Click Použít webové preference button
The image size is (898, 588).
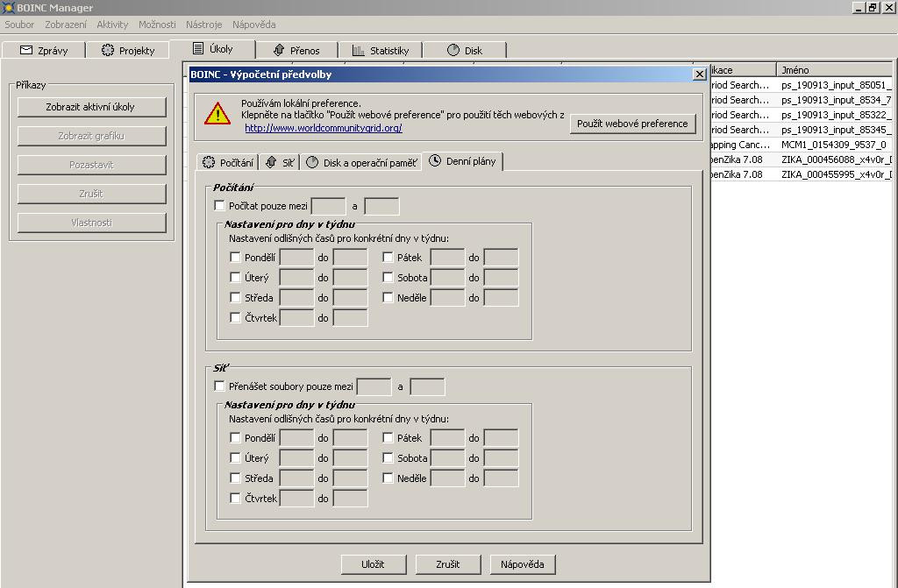click(633, 124)
